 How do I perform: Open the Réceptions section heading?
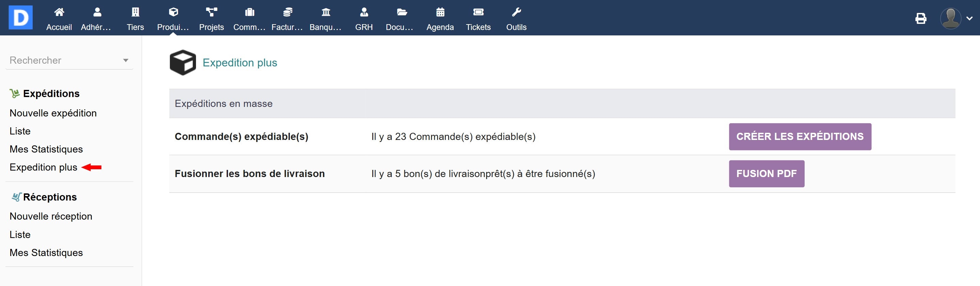coord(50,197)
